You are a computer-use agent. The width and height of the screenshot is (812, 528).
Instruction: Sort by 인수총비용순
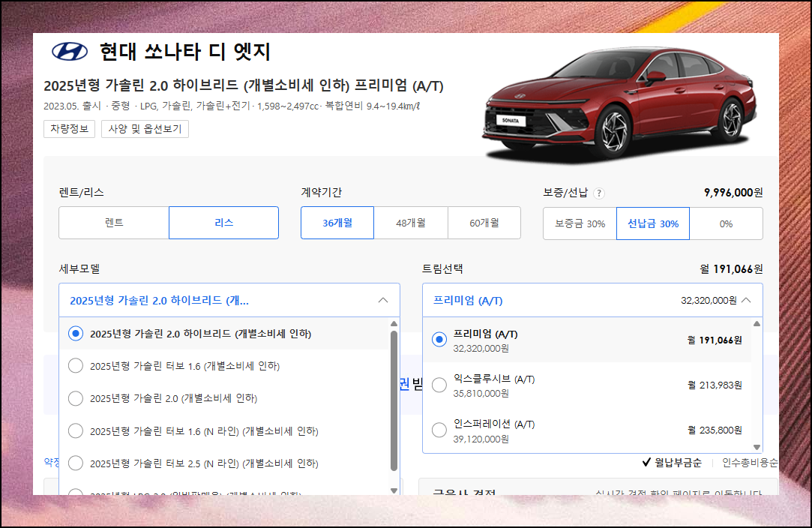point(750,463)
